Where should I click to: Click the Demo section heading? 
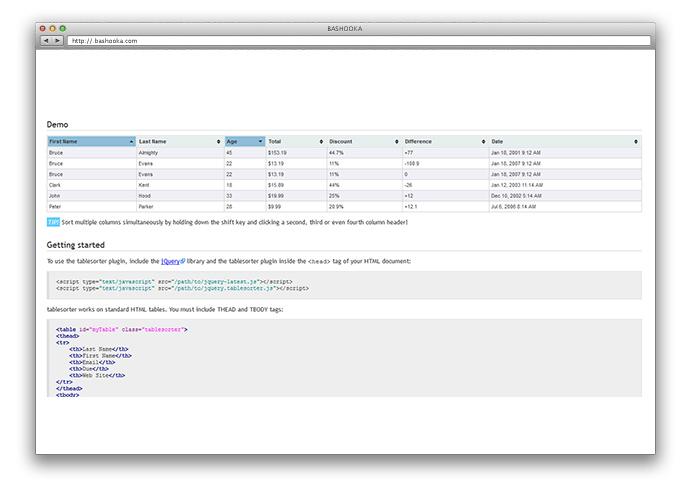[x=57, y=125]
